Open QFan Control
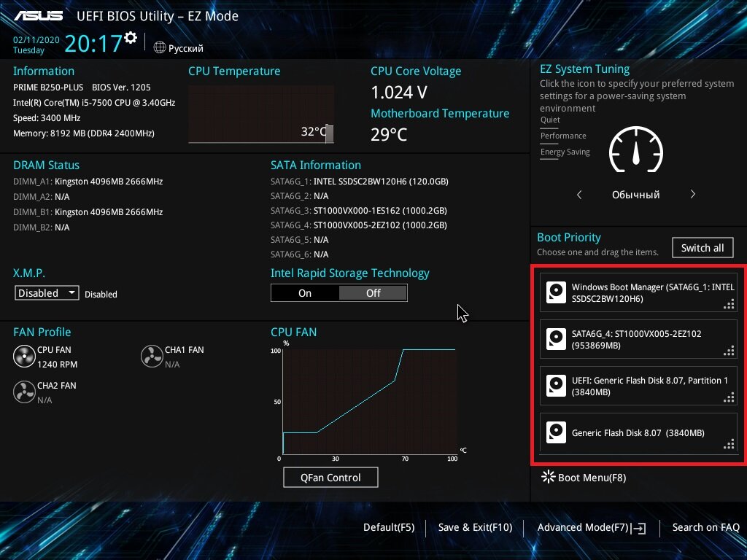The image size is (747, 560). 330,477
